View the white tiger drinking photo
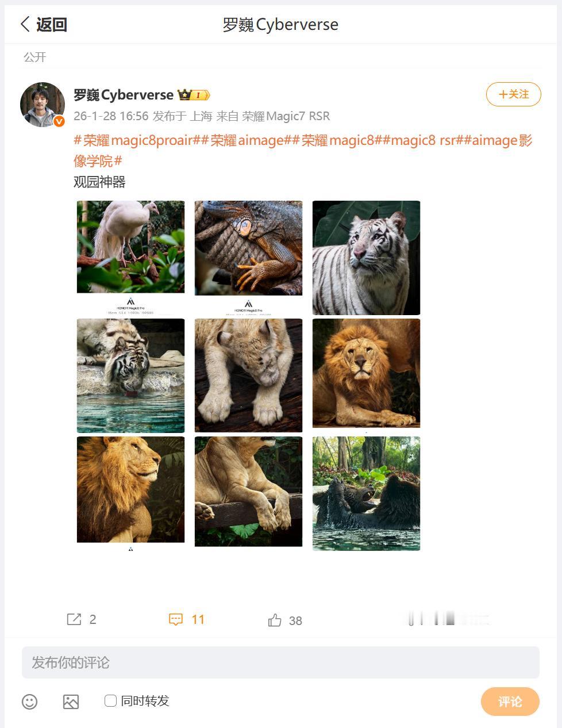The width and height of the screenshot is (562, 728). pos(130,376)
